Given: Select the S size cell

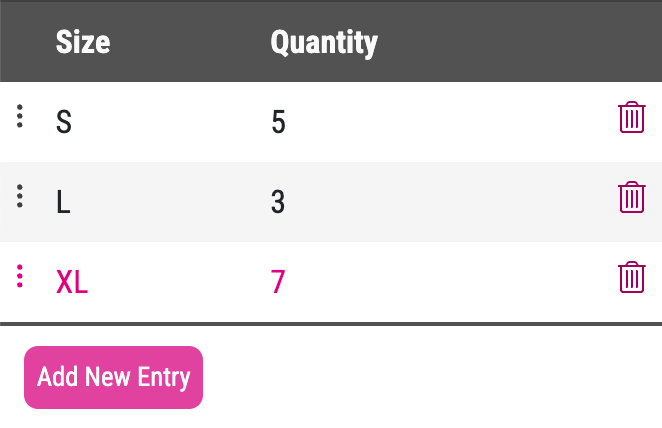Looking at the screenshot, I should [64, 122].
